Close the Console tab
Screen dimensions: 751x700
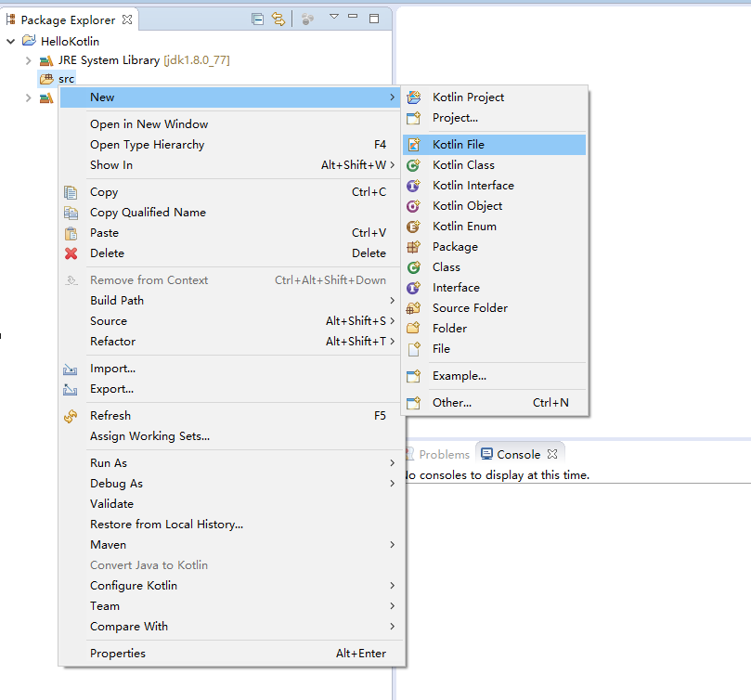[552, 454]
